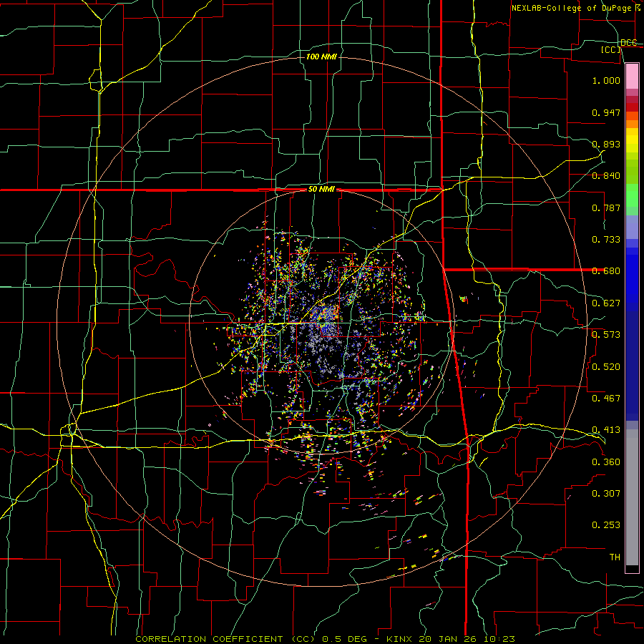Image resolution: width=644 pixels, height=644 pixels.
Task: Select the 1.000 value on the scale
Action: tap(606, 80)
